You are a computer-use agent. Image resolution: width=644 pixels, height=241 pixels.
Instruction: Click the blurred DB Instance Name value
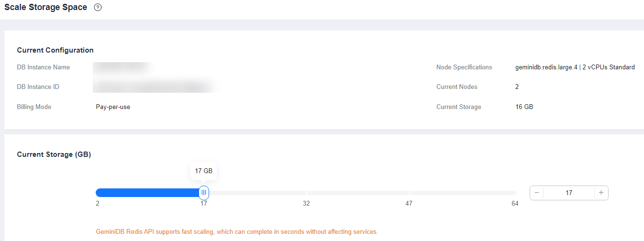122,67
